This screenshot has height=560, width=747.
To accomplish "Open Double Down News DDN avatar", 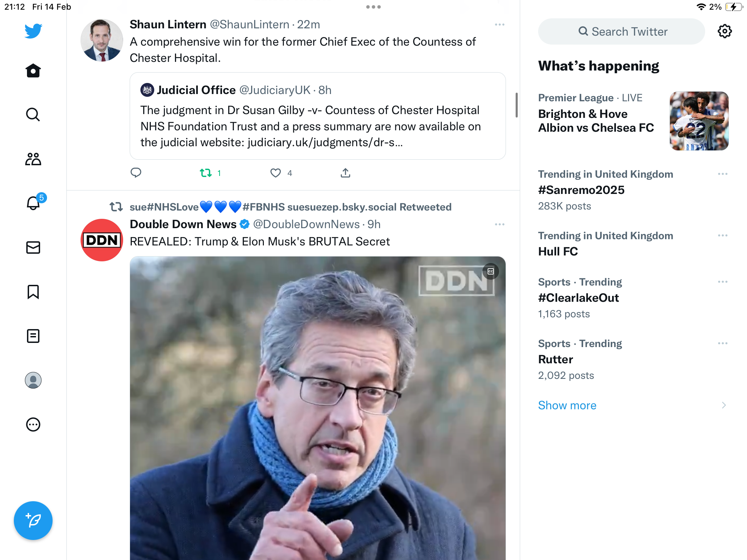I will coord(102,240).
